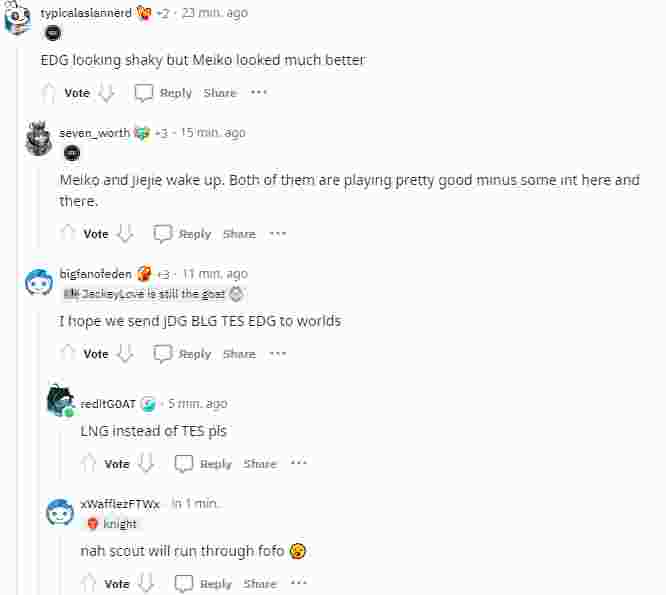Screen dimensions: 666x595
Task: Share seven_worth's comment
Action: [x=239, y=234]
